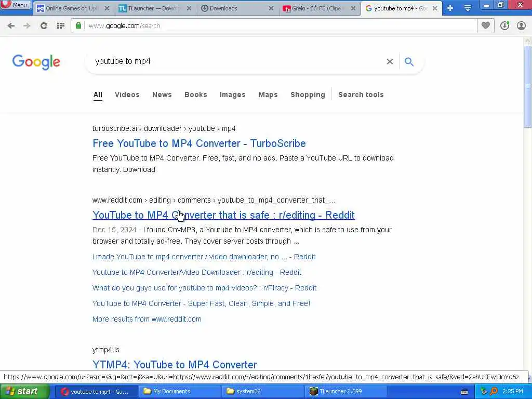532x399 pixels.
Task: Open More results from www.reddit.com
Action: point(147,320)
